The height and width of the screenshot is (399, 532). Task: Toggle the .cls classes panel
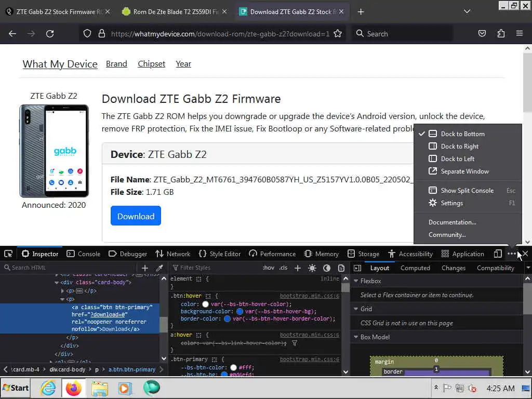click(283, 268)
